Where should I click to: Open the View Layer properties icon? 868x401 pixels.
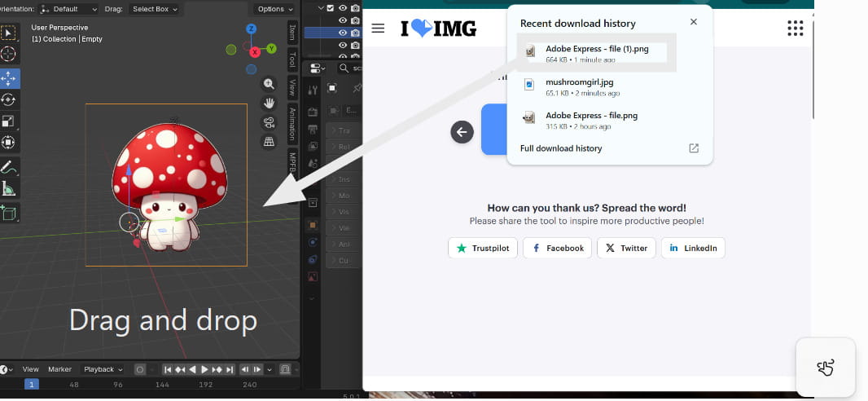pyautogui.click(x=313, y=146)
